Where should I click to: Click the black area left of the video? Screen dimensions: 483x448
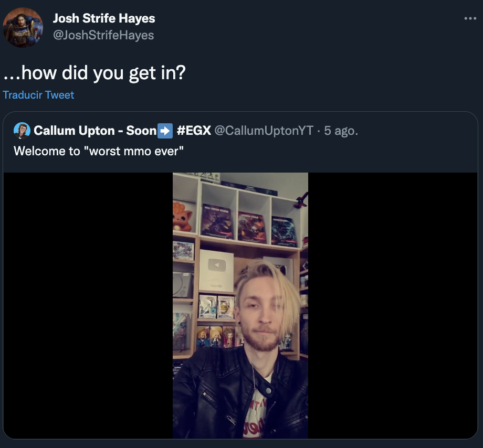(88, 305)
